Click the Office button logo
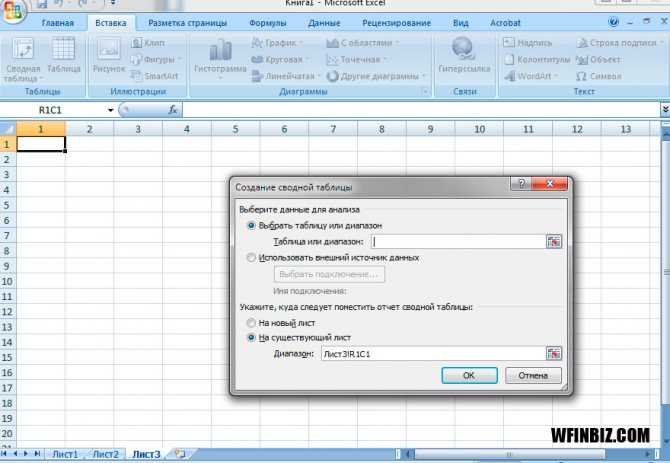 pyautogui.click(x=12, y=11)
